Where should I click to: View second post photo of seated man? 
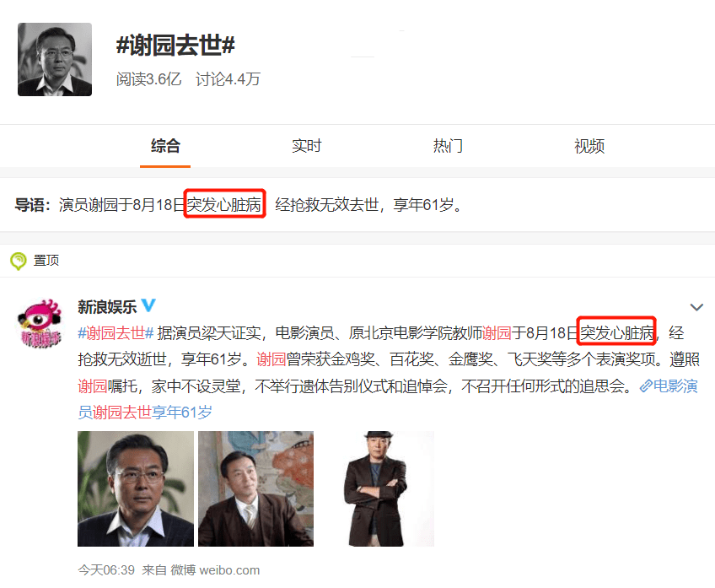tap(255, 488)
